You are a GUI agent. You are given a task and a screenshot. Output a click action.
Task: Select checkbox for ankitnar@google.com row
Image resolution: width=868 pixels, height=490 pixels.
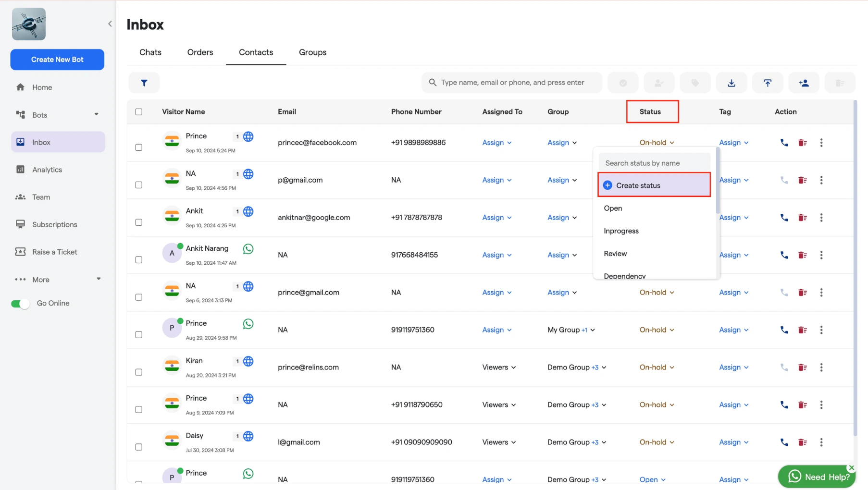(139, 222)
